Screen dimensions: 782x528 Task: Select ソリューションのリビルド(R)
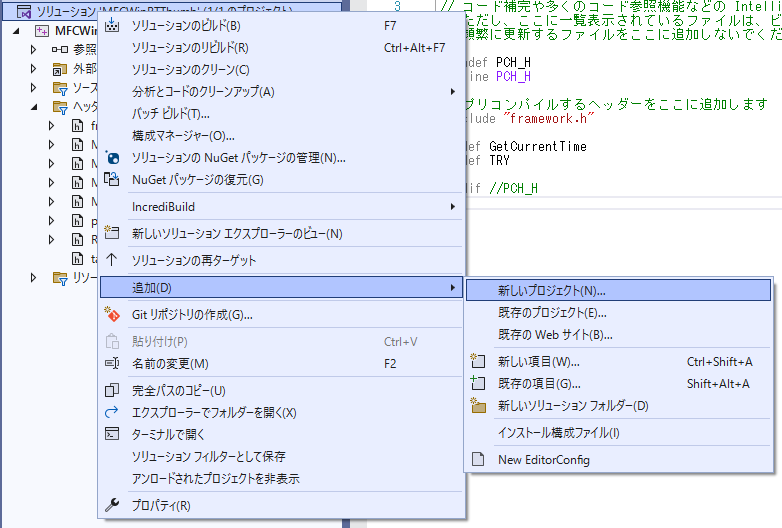[282, 47]
